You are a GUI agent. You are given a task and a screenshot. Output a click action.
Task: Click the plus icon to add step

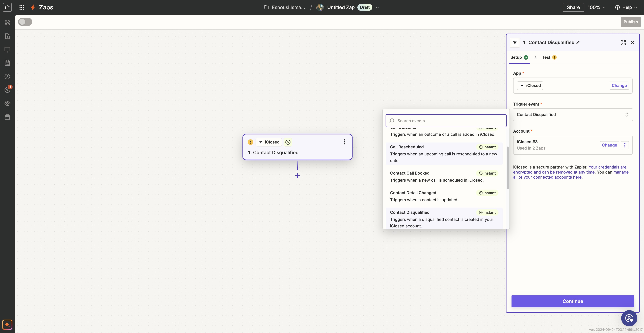[x=297, y=176]
